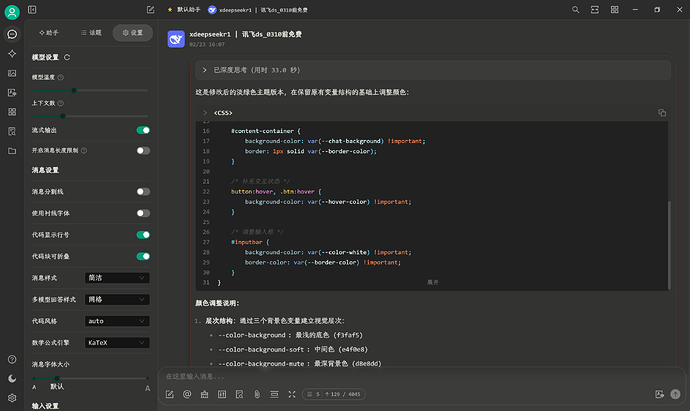Enable 使用衬线字体 switch

(x=143, y=213)
